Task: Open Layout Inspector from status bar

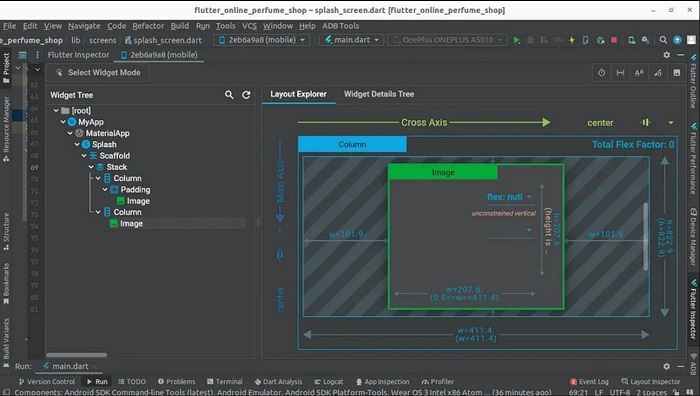Action: coord(651,382)
